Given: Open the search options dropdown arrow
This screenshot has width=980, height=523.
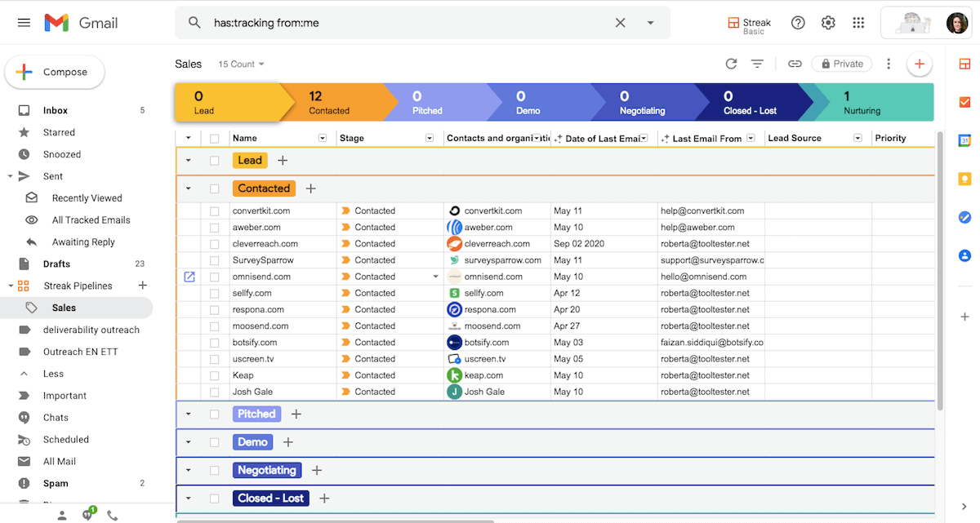Looking at the screenshot, I should click(651, 23).
